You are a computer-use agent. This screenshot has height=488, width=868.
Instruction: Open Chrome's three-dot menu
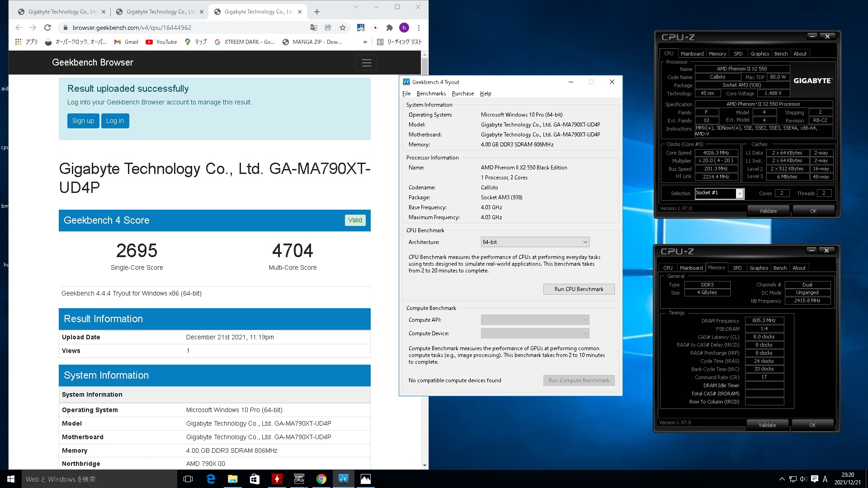[x=419, y=28]
